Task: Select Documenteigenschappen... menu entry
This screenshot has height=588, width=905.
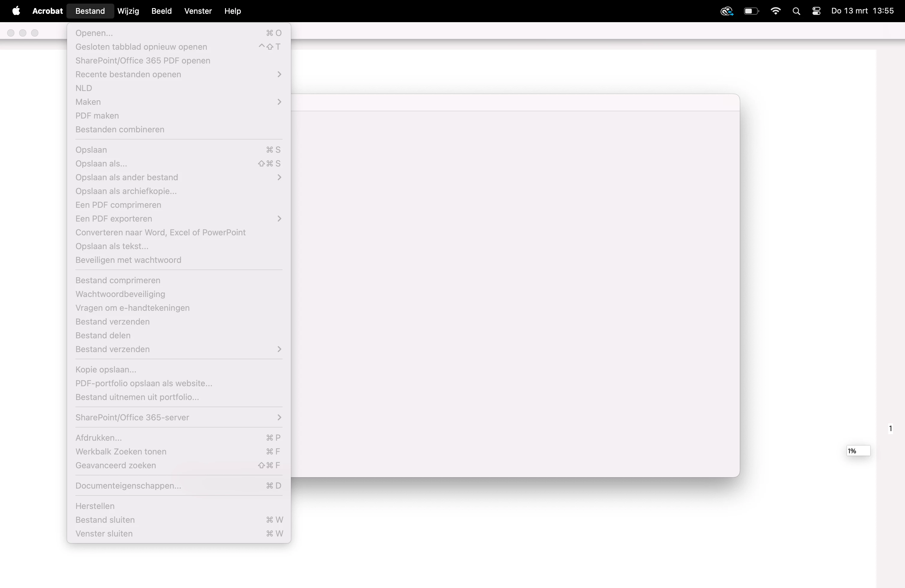Action: (128, 486)
